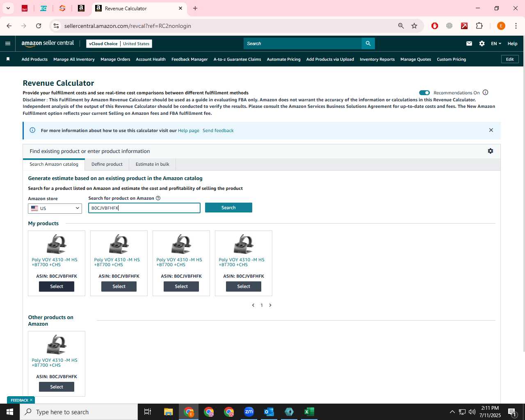Screen dimensions: 525x420
Task: Switch to Define product tab
Action: [107, 164]
